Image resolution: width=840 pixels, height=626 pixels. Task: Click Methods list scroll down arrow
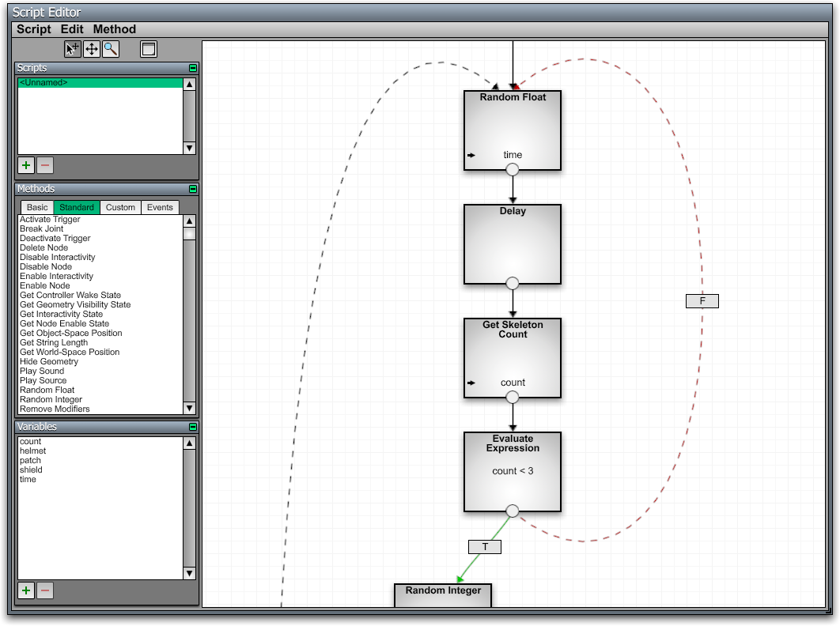(x=189, y=408)
